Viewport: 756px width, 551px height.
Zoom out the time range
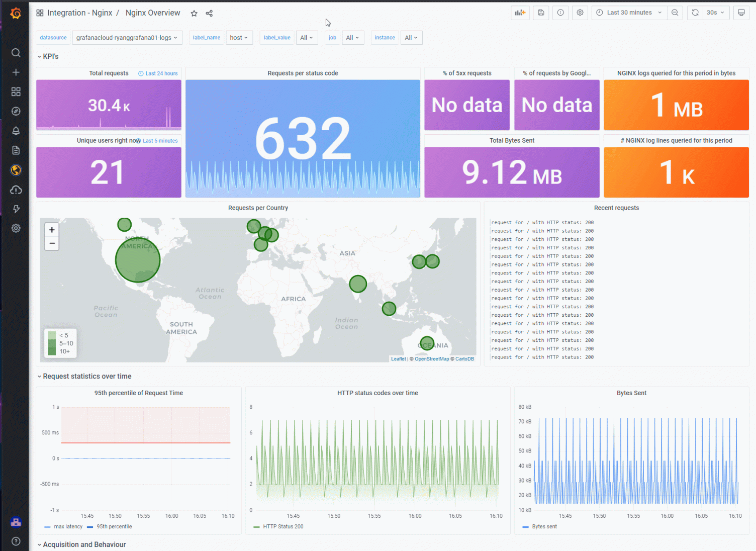(675, 13)
